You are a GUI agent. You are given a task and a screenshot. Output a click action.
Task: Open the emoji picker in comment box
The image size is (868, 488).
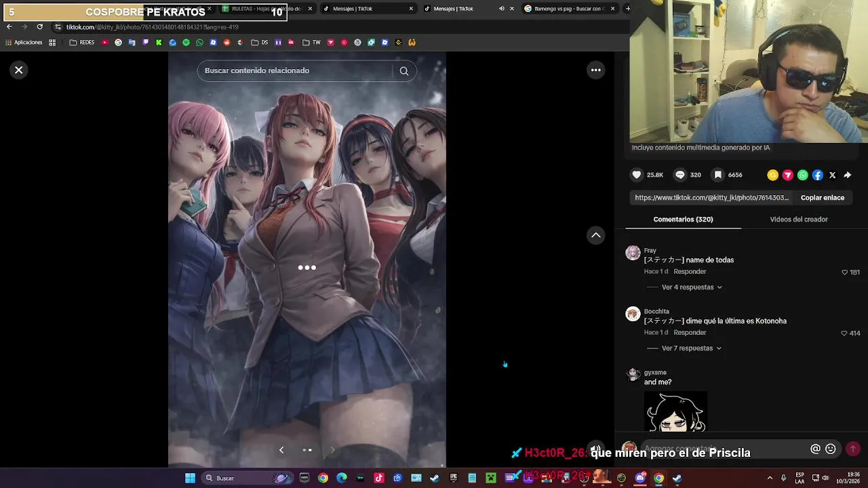tap(830, 449)
